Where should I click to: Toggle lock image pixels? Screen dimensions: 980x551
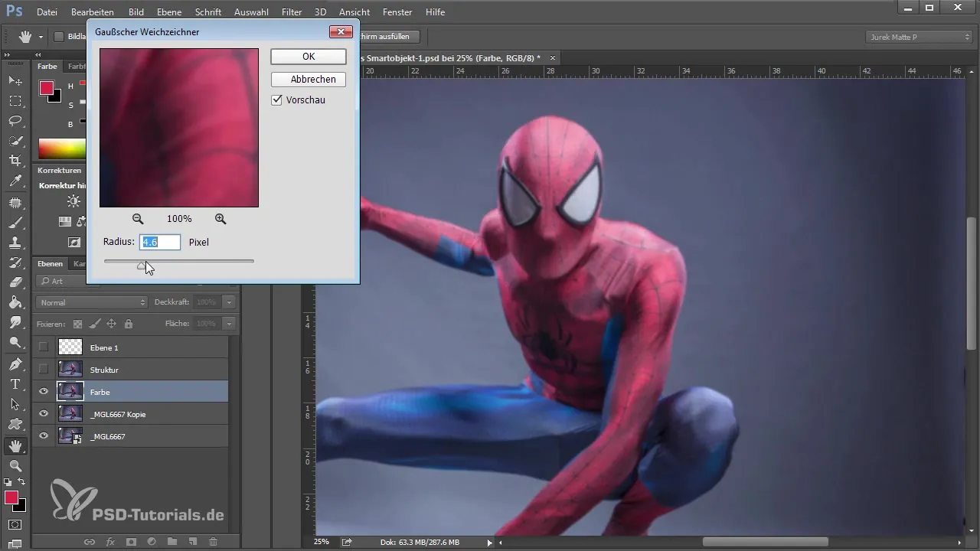[94, 324]
